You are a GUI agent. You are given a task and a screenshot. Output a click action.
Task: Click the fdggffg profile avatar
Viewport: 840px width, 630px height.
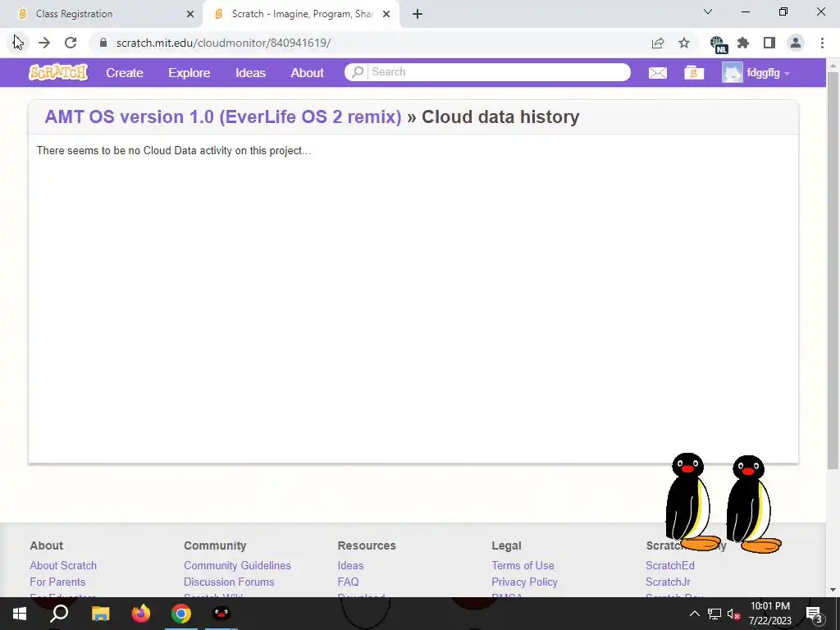pyautogui.click(x=732, y=73)
